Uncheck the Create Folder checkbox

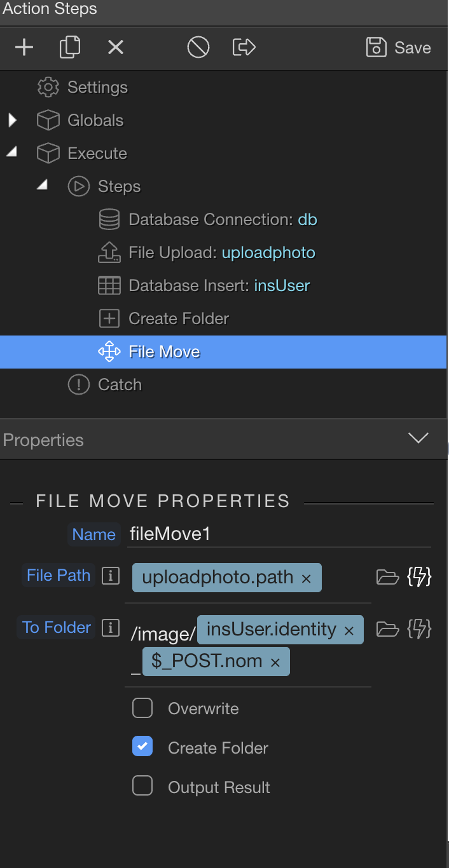142,747
